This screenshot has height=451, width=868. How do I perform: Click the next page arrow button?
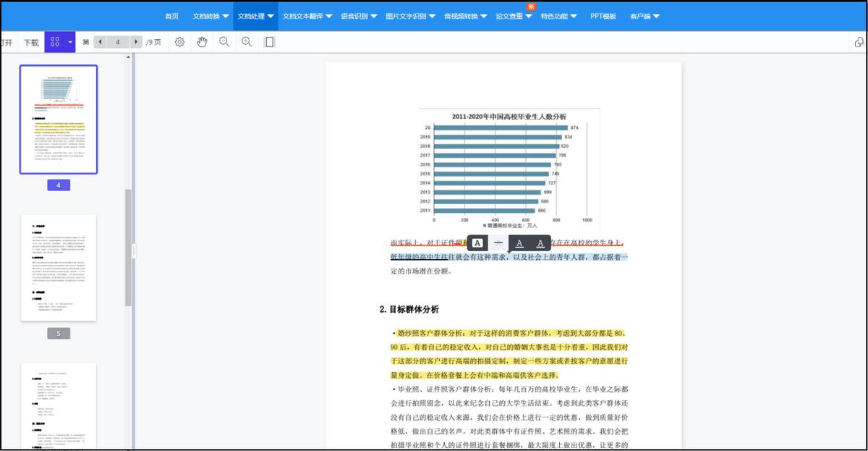point(136,41)
